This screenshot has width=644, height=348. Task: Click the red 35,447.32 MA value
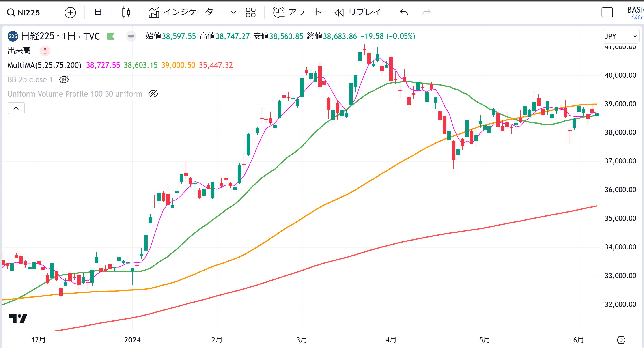coord(216,65)
